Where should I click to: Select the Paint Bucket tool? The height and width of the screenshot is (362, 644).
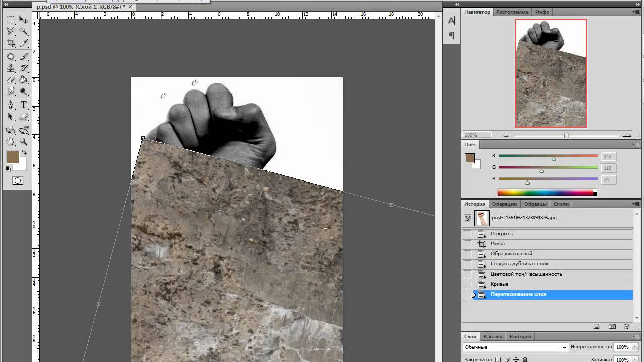[24, 80]
